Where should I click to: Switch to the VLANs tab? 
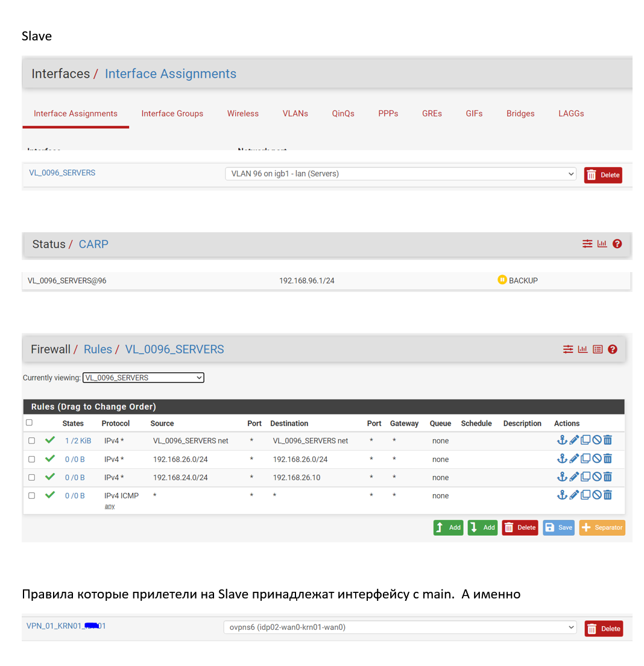pyautogui.click(x=295, y=113)
